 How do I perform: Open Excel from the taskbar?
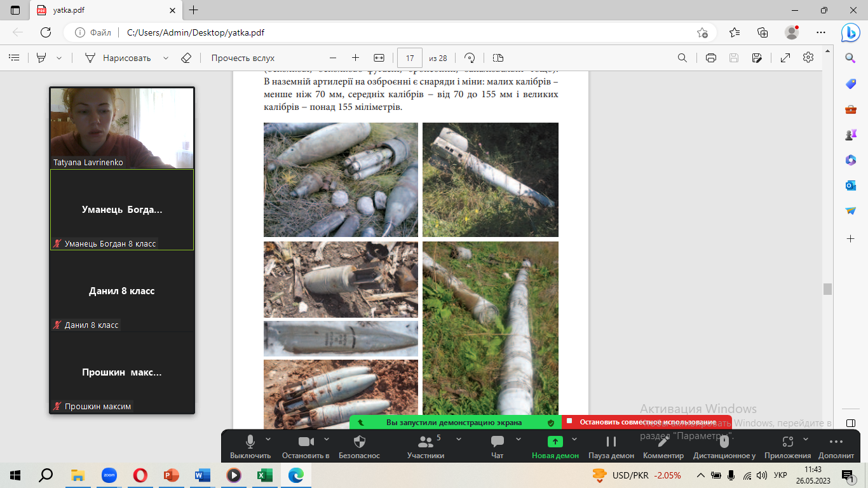(264, 475)
